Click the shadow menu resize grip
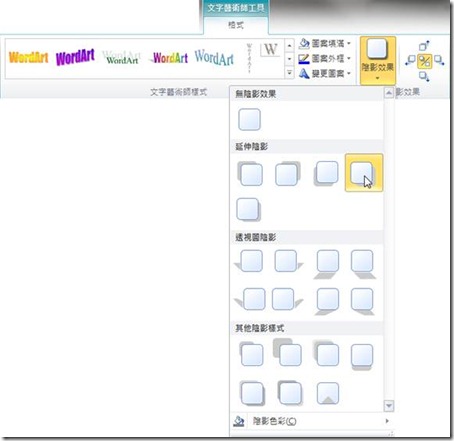This screenshot has width=454, height=441. pyautogui.click(x=391, y=433)
